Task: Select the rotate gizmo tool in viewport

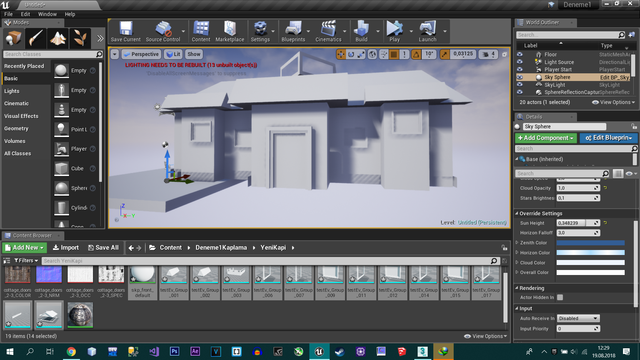Action: coord(351,54)
